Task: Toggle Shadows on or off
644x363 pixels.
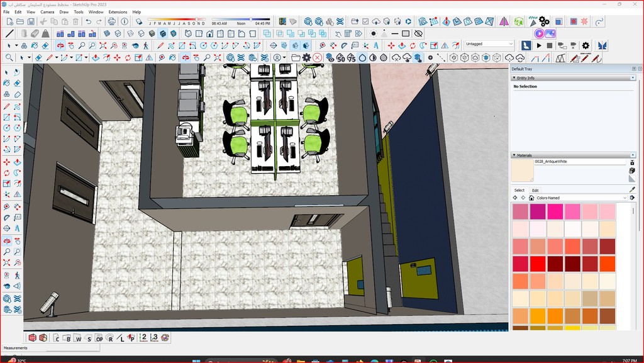Action: tap(139, 21)
